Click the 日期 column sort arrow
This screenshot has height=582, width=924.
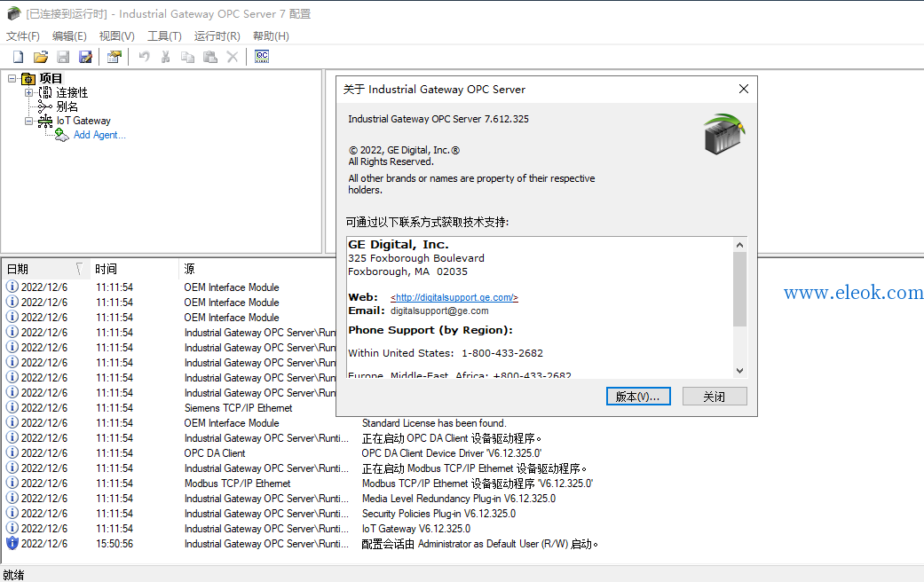point(79,269)
